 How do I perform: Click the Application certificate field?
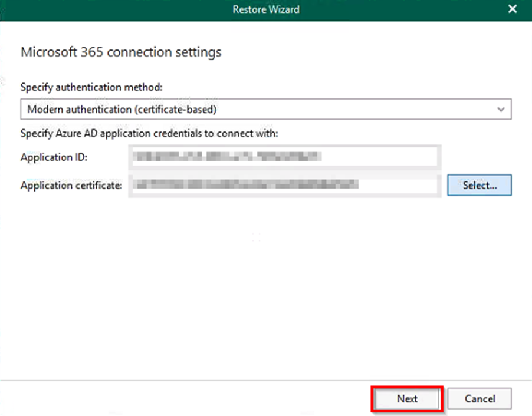tap(285, 185)
